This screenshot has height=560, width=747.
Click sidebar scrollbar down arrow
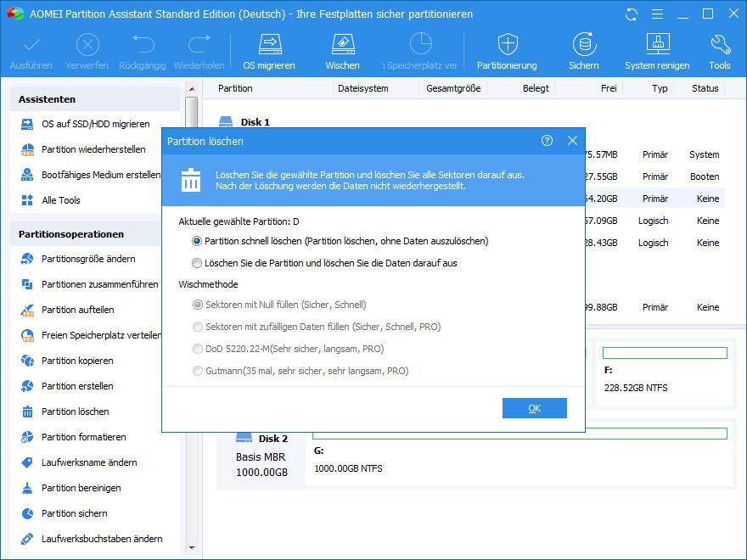point(192,548)
